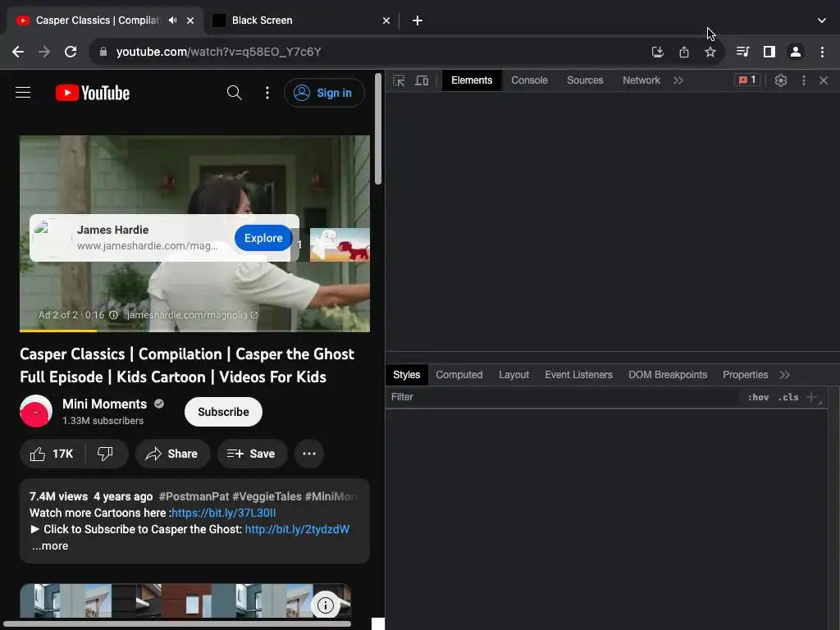Image resolution: width=840 pixels, height=630 pixels.
Task: Open the YouTube hamburger guide menu
Action: pyautogui.click(x=23, y=93)
